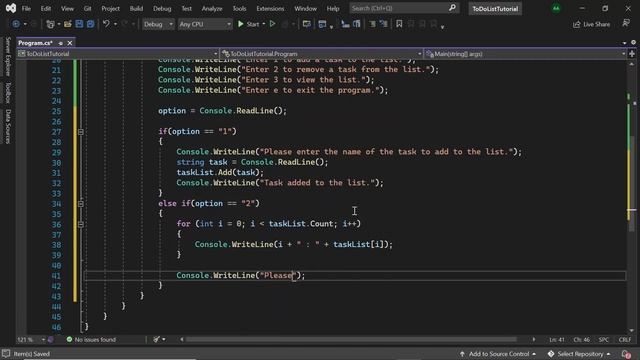Click the health indicator icon beside zoom

(x=51, y=339)
